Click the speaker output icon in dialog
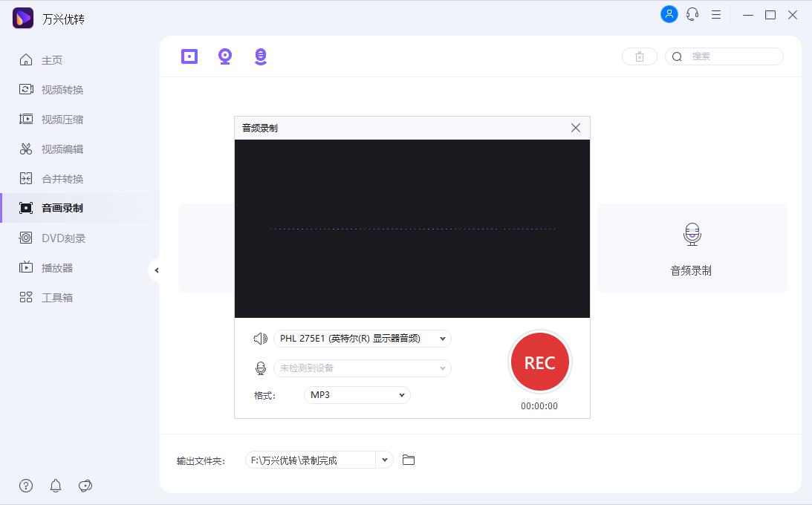 (259, 338)
